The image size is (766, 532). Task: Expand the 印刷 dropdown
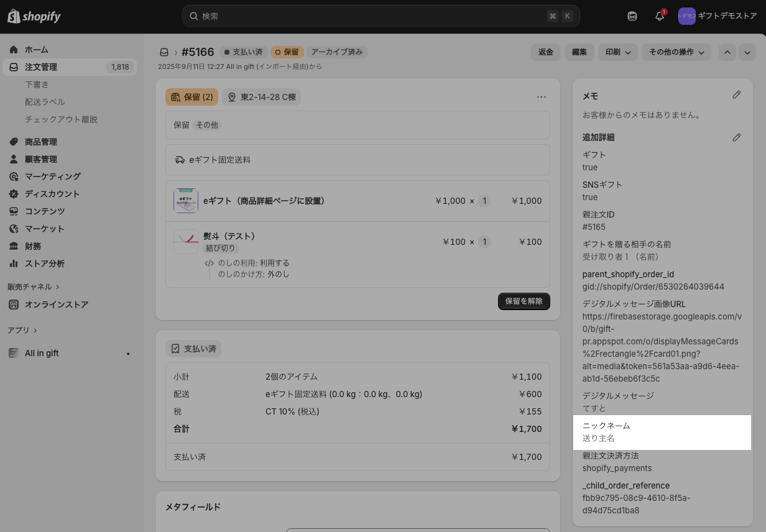tap(618, 52)
